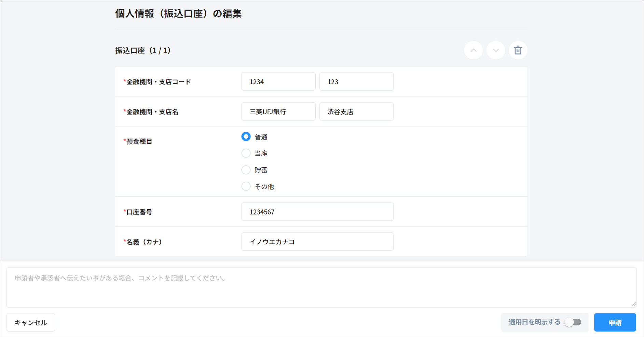Edit the account holder kana field イノウエカナコ
This screenshot has height=337, width=644.
(x=317, y=242)
